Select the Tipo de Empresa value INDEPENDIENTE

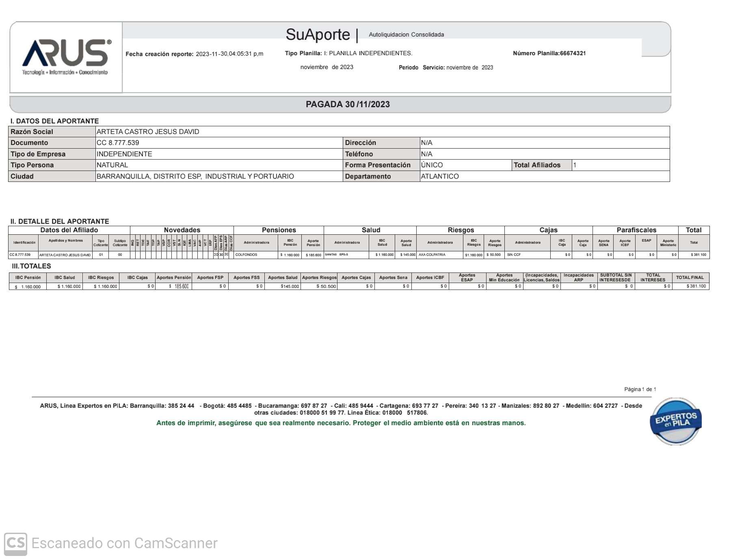(x=124, y=154)
